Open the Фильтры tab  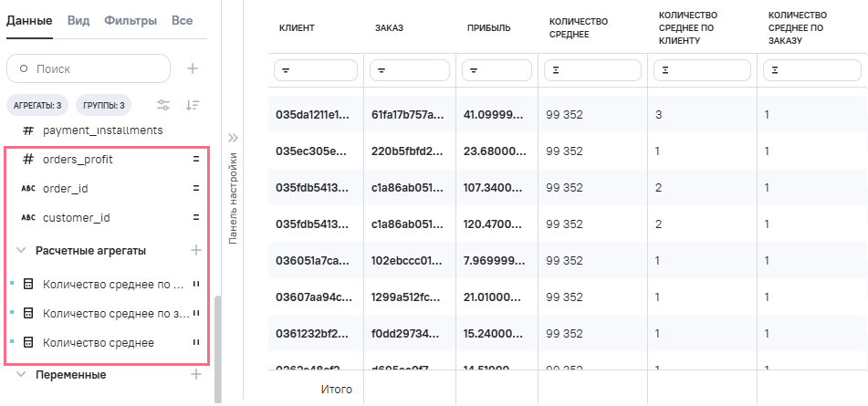(130, 20)
